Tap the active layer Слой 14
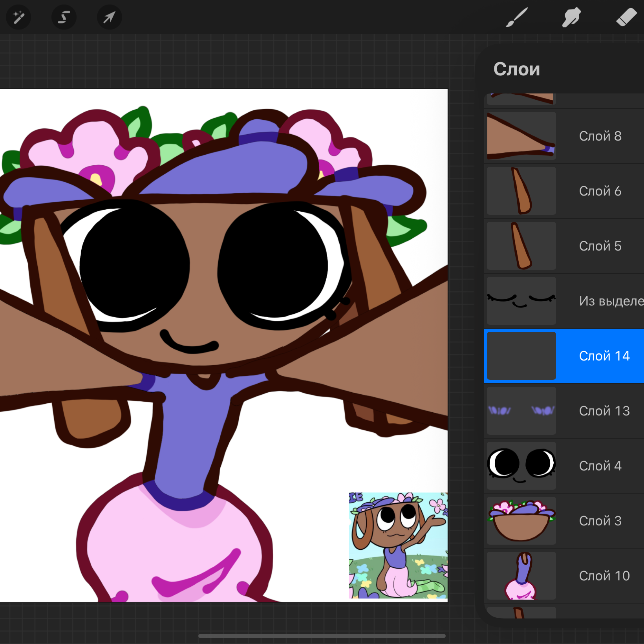 [564, 356]
